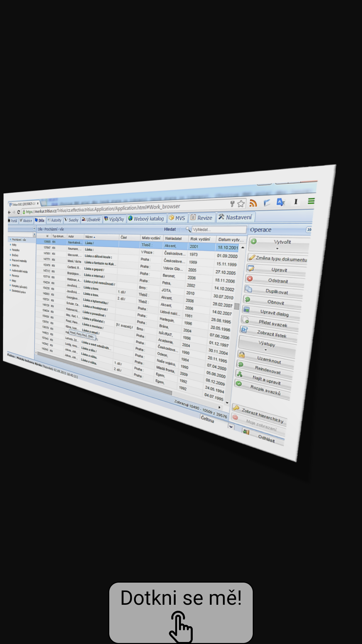
Task: Open the green browser hamburger menu
Action: pyautogui.click(x=311, y=201)
